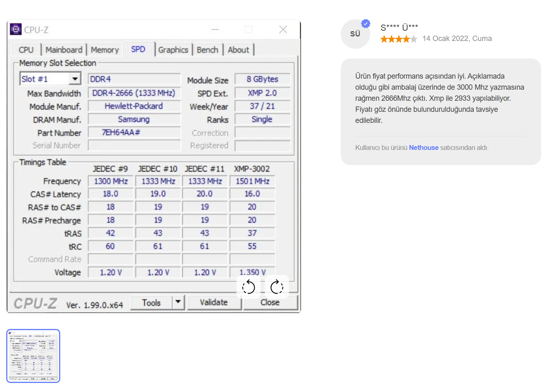The width and height of the screenshot is (558, 392).
Task: Minimize the CPU-Z window
Action: click(x=215, y=29)
